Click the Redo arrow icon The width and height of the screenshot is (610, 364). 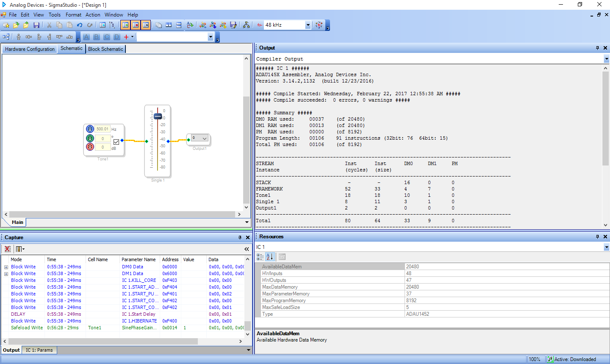point(90,25)
